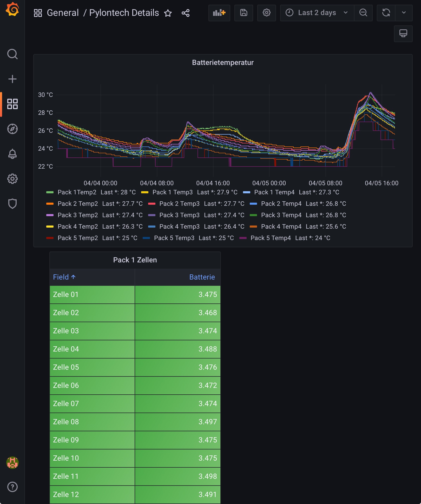Click the Add panel icon
421x504 pixels.
(x=219, y=13)
